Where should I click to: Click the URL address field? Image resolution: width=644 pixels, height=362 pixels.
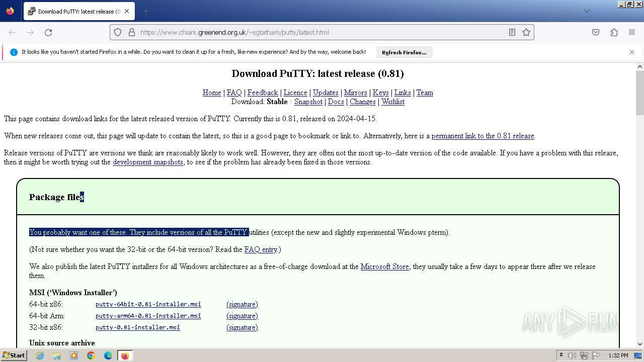click(x=322, y=32)
